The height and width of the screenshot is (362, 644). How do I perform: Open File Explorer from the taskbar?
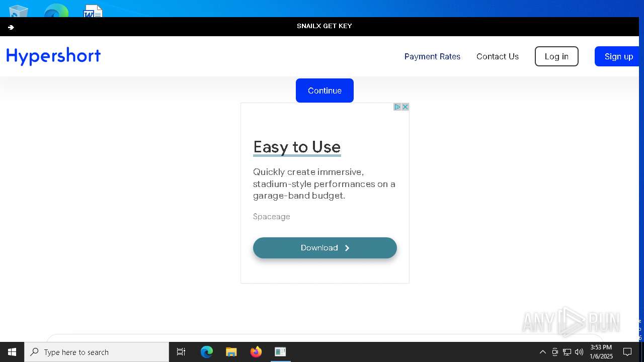(x=231, y=352)
